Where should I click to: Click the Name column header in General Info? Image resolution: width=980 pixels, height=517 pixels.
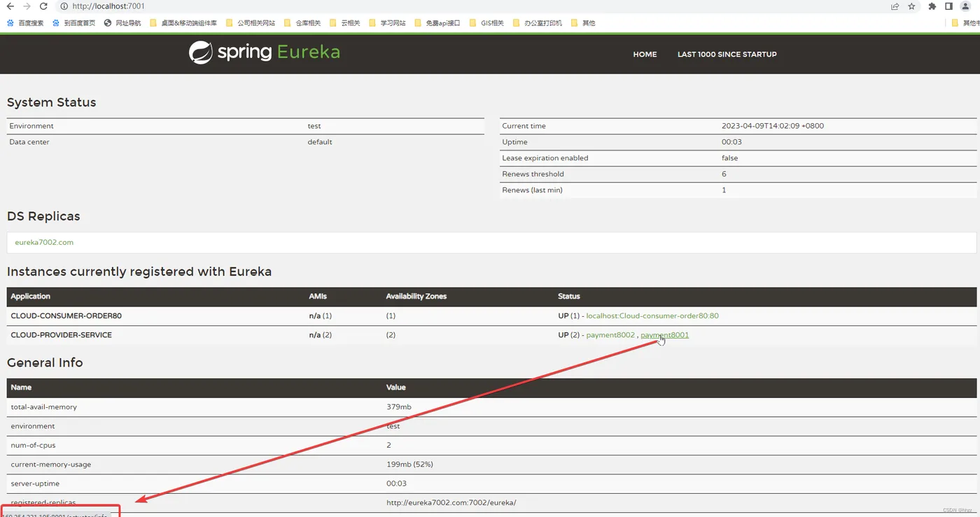pyautogui.click(x=21, y=388)
